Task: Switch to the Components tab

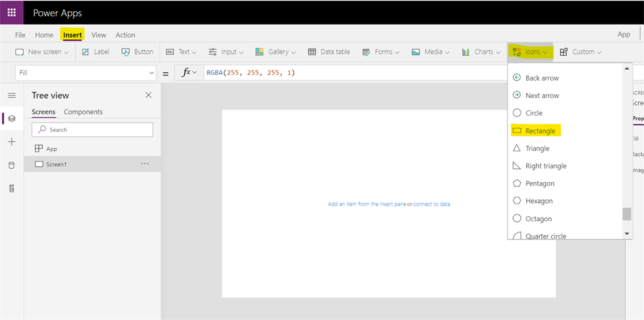Action: (84, 112)
